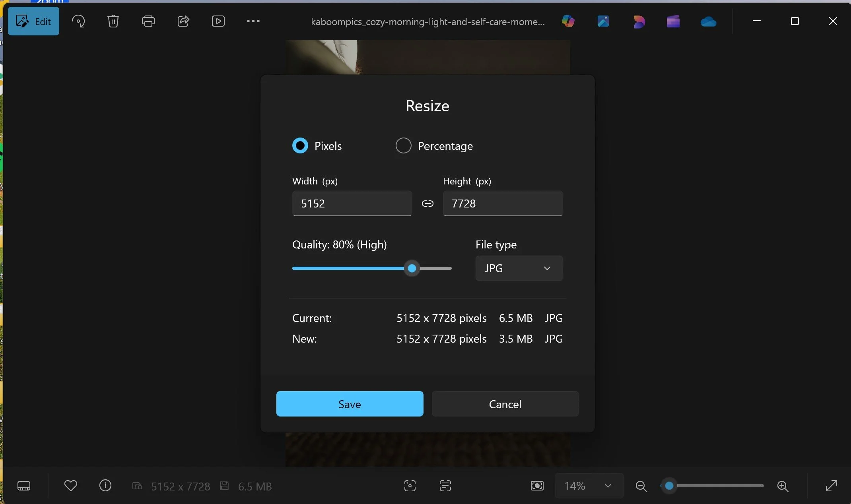
Task: Click the Edit button
Action: coord(34,21)
